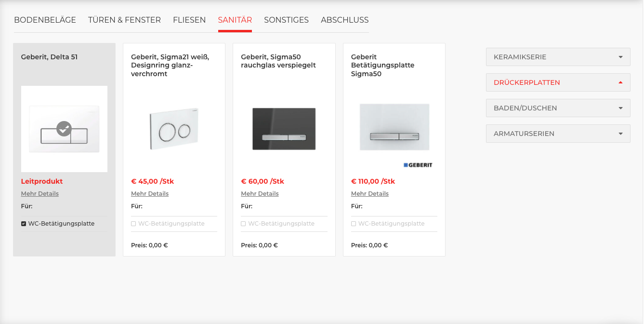Image resolution: width=644 pixels, height=324 pixels.
Task: Switch to the Bodenbeläge tab
Action: coord(45,20)
